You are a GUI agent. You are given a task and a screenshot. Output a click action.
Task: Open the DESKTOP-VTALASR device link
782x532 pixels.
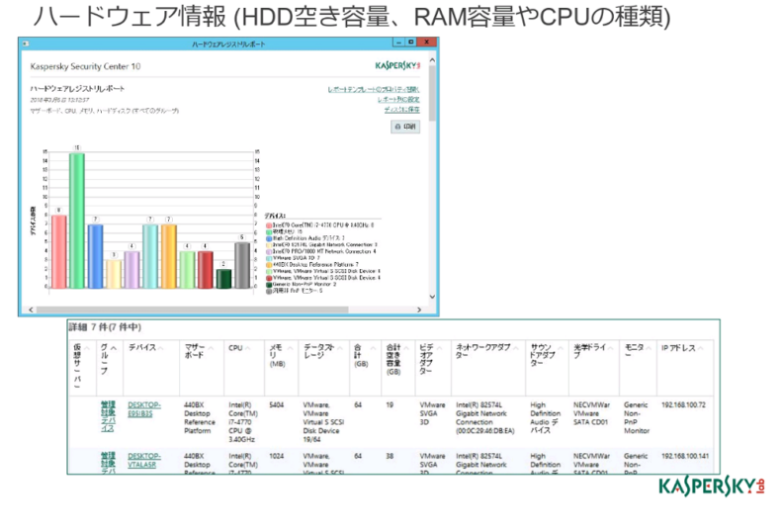point(144,460)
